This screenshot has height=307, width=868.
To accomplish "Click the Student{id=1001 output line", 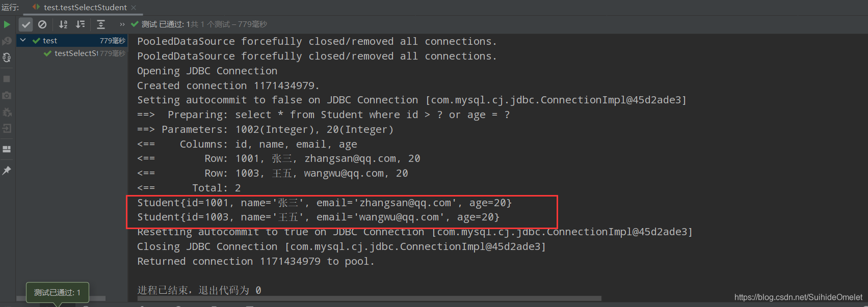I will [x=325, y=203].
